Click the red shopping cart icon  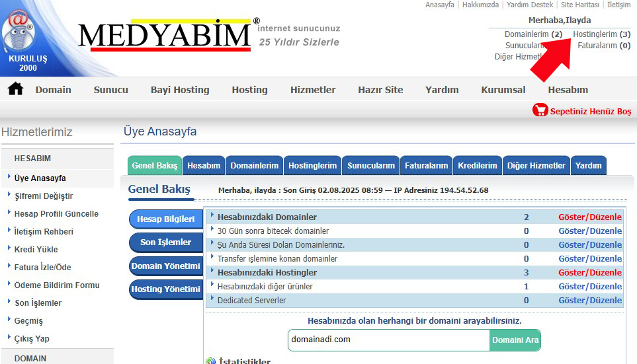540,110
